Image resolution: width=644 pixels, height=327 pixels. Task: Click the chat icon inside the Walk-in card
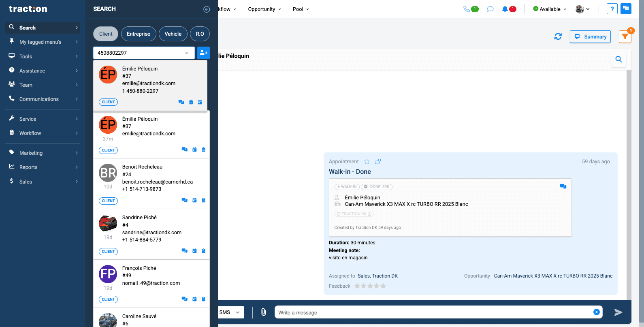point(563,186)
